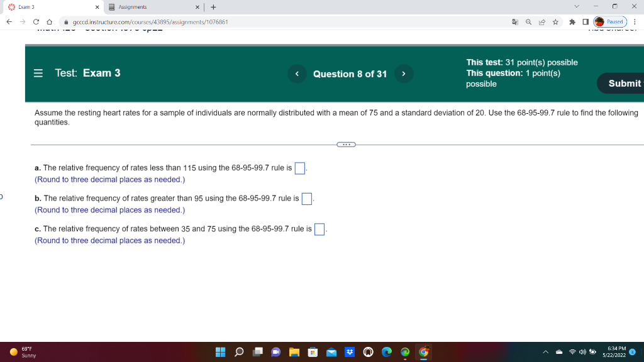644x362 pixels.
Task: Click the weather Sunny 69°F taskbar widget
Action: pos(23,352)
